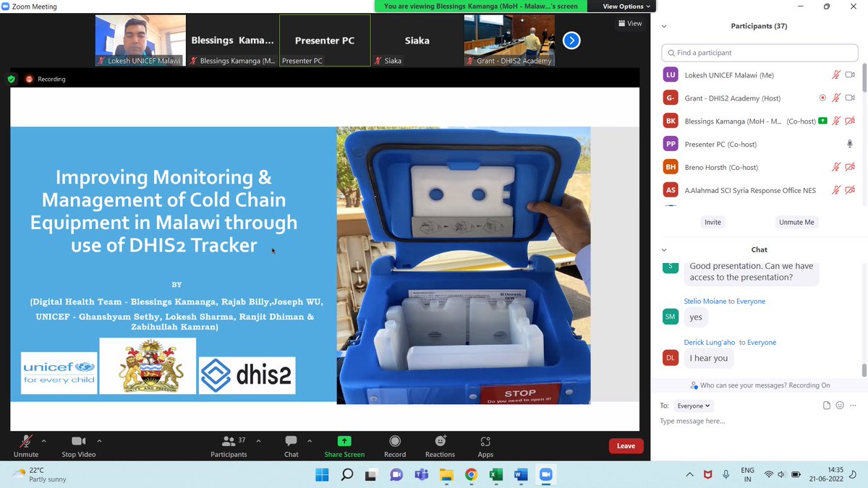Open video options caret beside Stop Video
This screenshot has width=868, height=488.
[99, 440]
